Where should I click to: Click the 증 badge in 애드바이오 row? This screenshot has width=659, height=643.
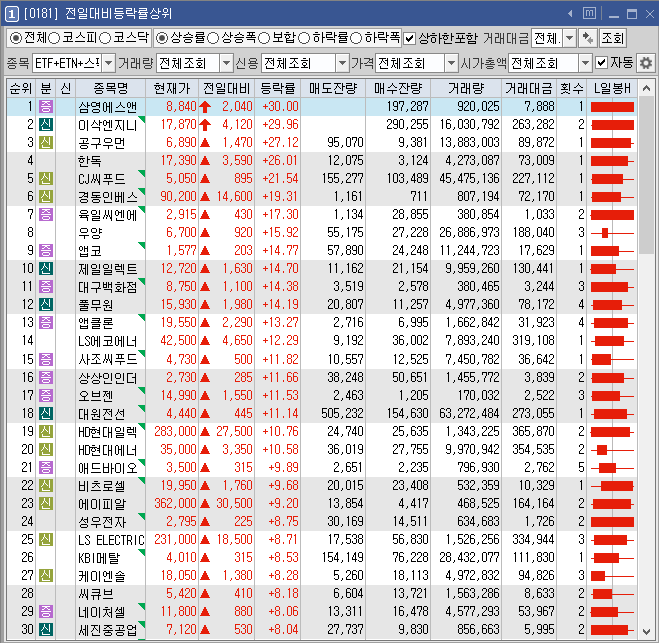tap(46, 467)
